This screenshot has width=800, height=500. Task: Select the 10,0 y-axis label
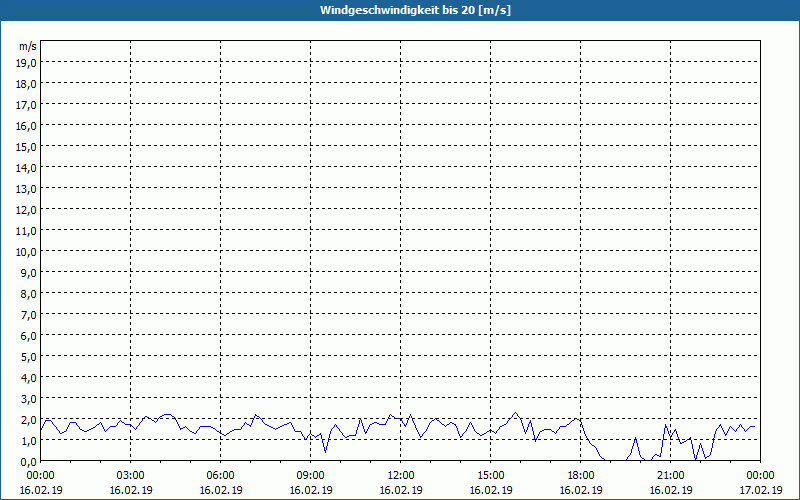click(x=26, y=252)
